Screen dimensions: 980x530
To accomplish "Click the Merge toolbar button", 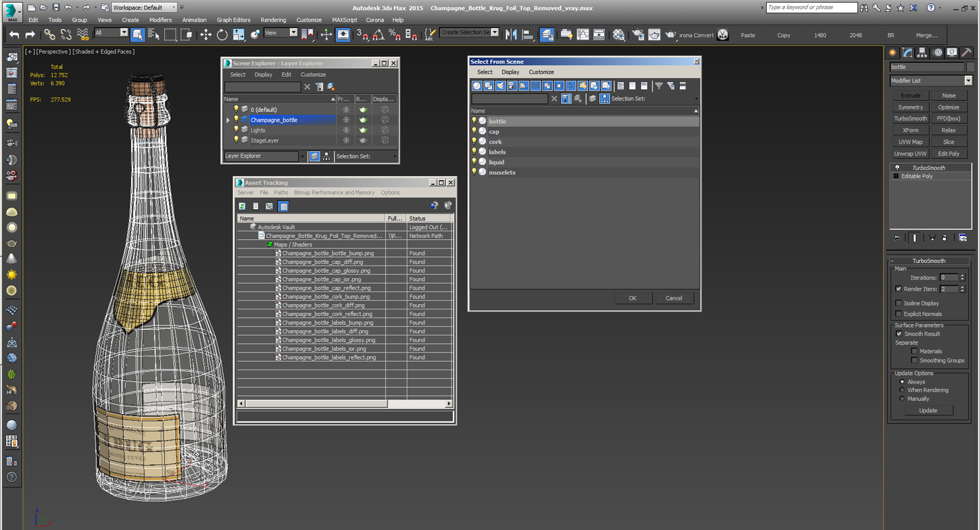I will click(x=926, y=35).
